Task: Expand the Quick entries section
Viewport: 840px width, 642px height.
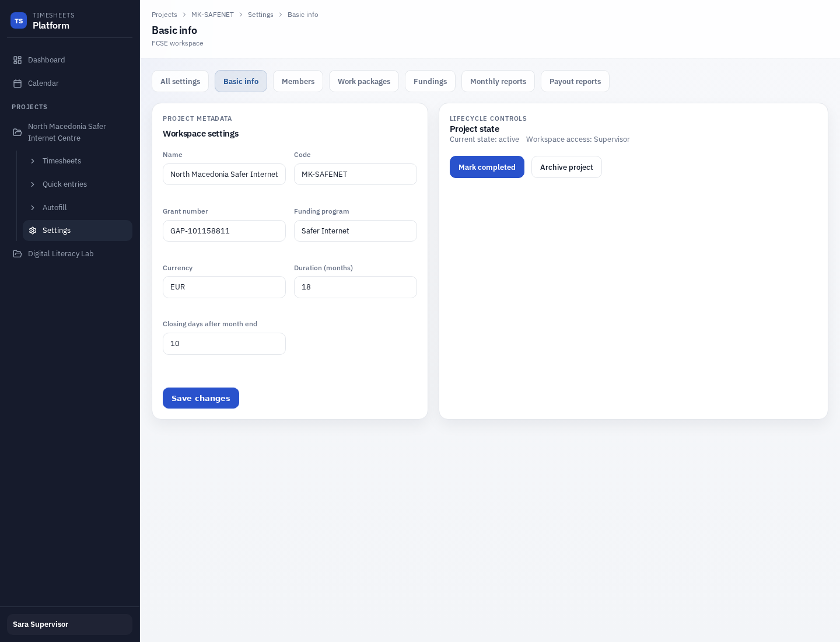Action: [33, 184]
